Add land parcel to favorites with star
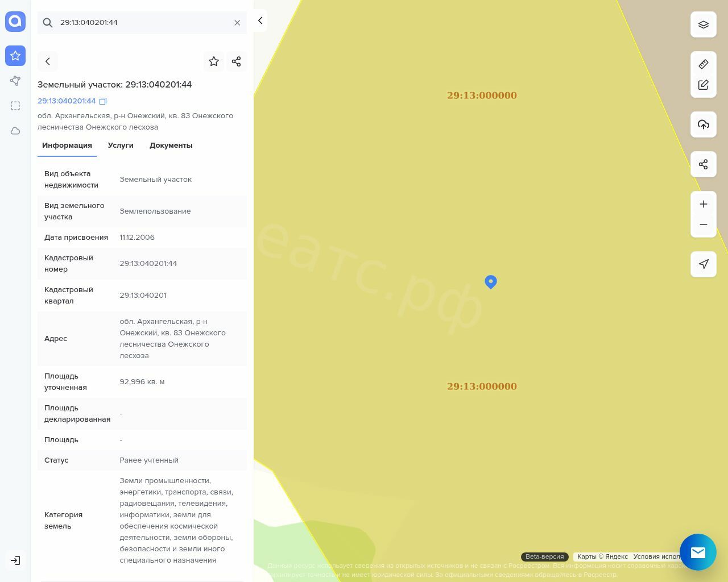Screen dimensions: 728x582 pyautogui.click(x=214, y=61)
